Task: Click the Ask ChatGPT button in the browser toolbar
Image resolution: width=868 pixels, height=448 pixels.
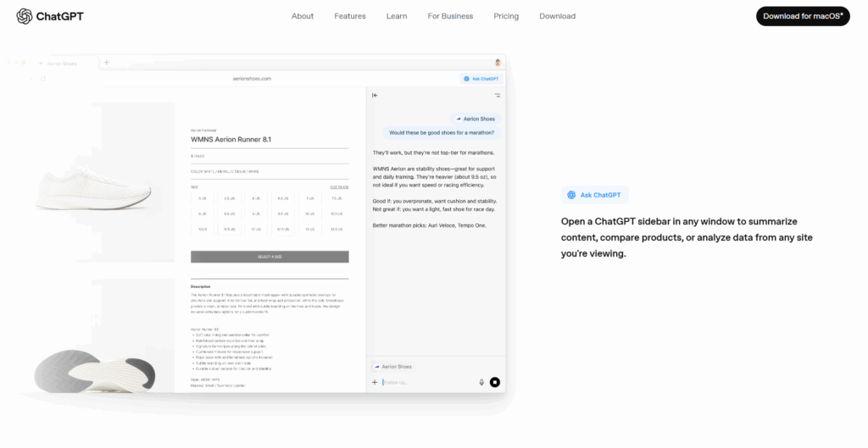Action: click(x=481, y=79)
